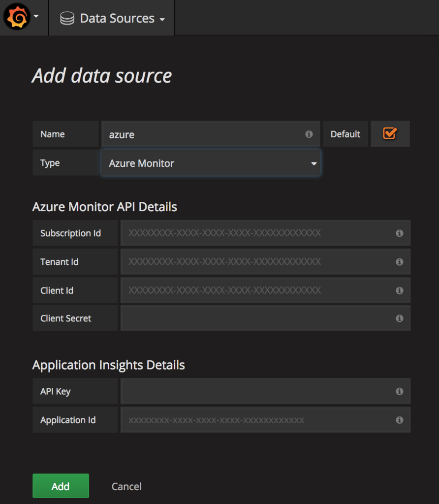Focus the Name input containing azure
439x504 pixels.
[211, 134]
